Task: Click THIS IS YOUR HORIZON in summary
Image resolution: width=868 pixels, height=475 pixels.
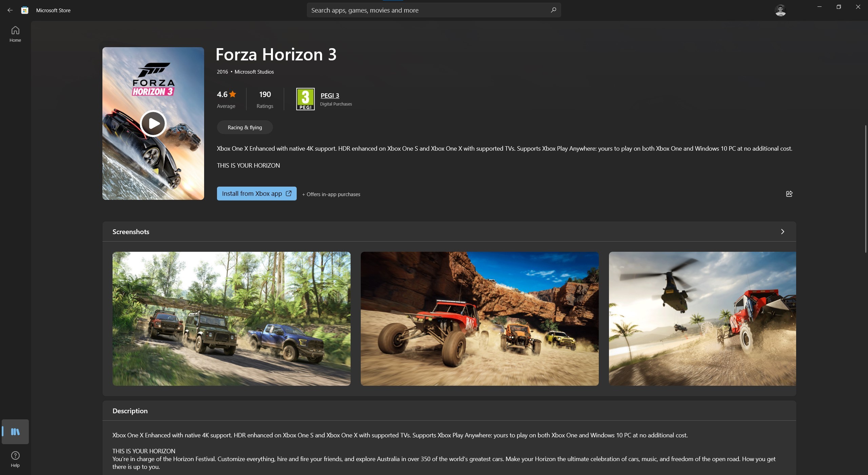Action: click(248, 166)
